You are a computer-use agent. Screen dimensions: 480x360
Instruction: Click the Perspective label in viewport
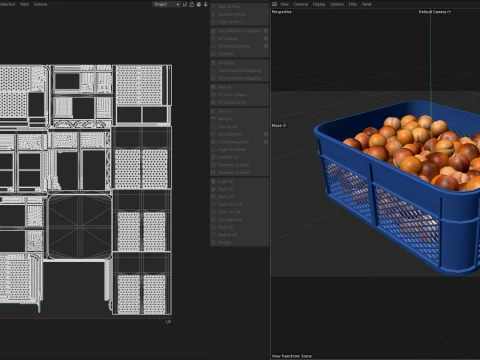click(282, 12)
